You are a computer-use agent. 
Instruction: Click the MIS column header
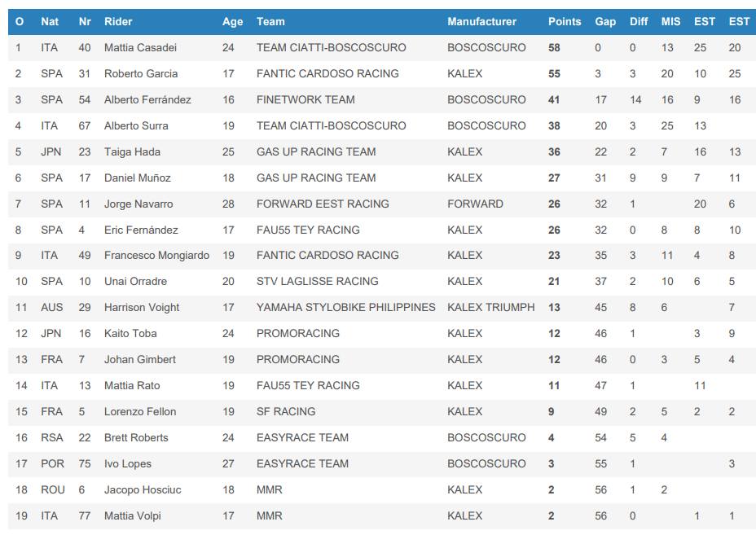click(670, 22)
